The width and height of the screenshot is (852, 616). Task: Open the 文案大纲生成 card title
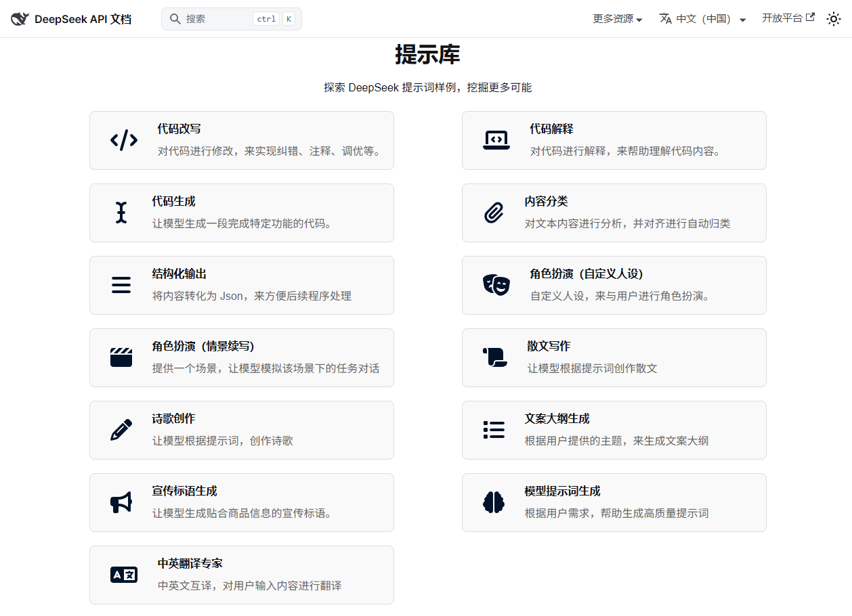(x=557, y=419)
